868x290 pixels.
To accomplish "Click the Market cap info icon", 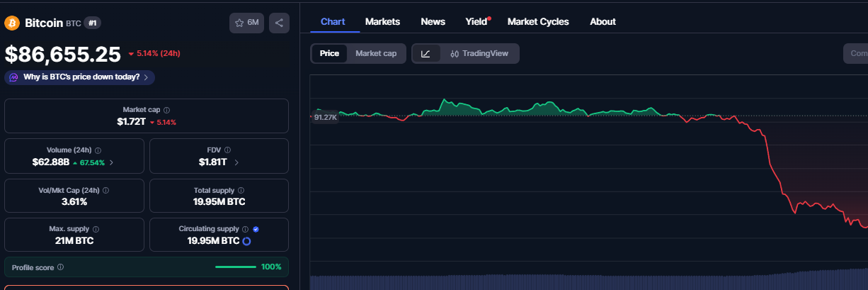I will click(x=166, y=110).
